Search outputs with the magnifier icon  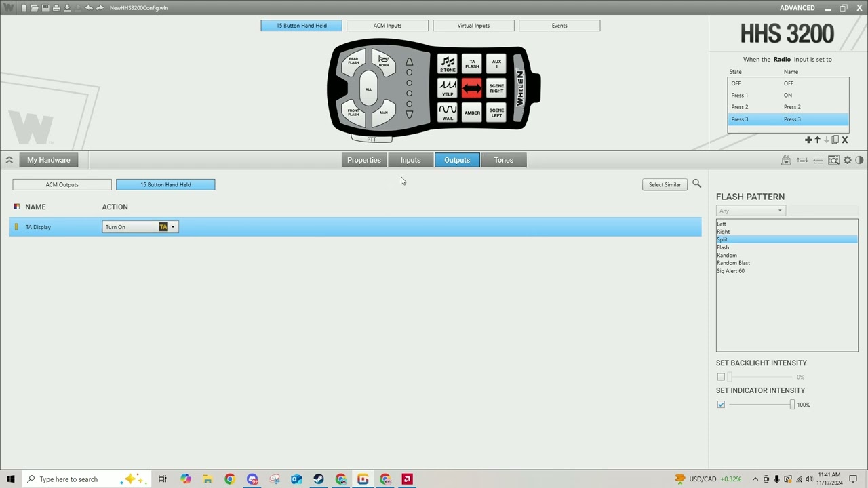(696, 184)
